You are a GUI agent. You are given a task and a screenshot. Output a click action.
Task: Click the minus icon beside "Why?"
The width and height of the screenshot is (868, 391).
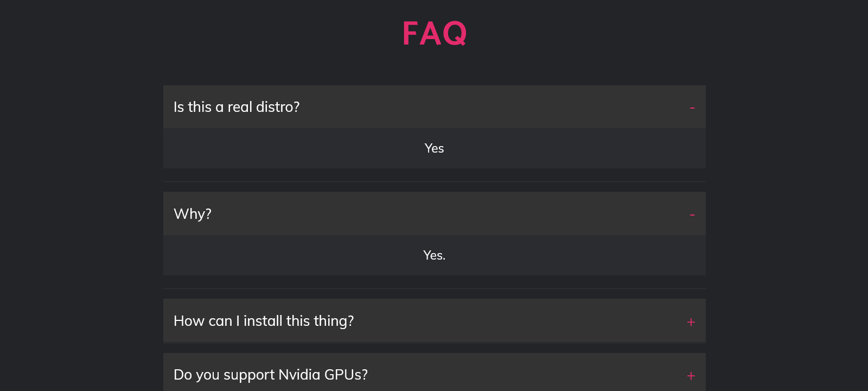pyautogui.click(x=692, y=215)
